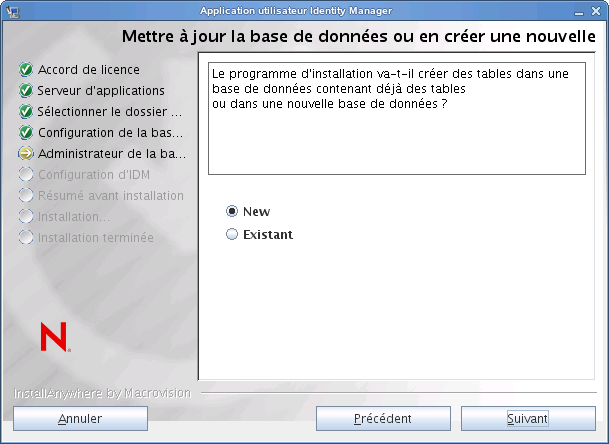Click green check icon beside Accord de licence
The height and width of the screenshot is (444, 609).
tap(26, 70)
